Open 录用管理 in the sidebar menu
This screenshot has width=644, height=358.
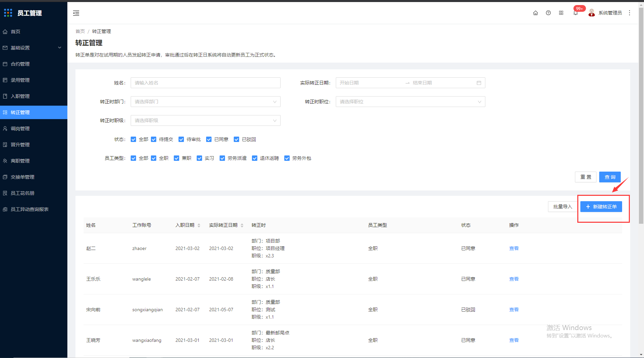click(x=34, y=80)
